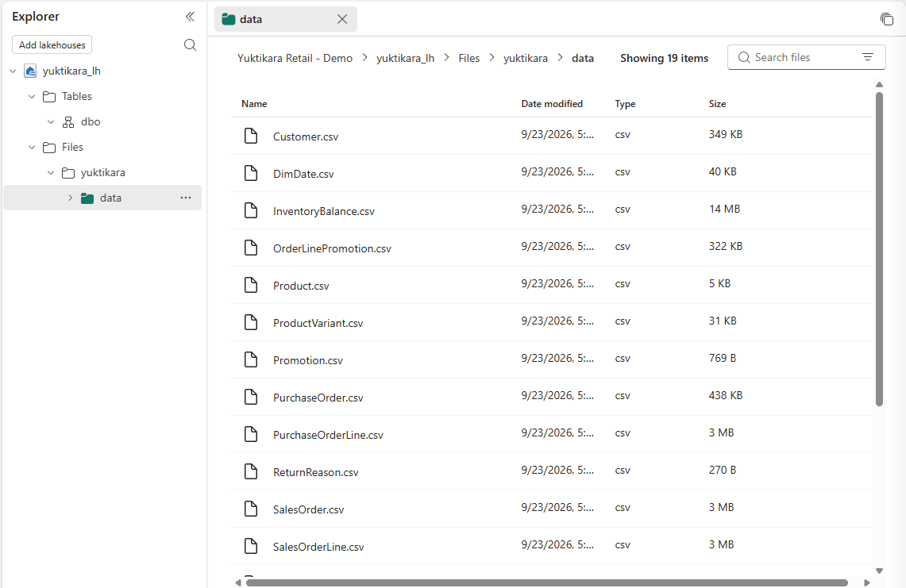
Task: Select the SalesOrderLine.csv file name
Action: (x=318, y=547)
